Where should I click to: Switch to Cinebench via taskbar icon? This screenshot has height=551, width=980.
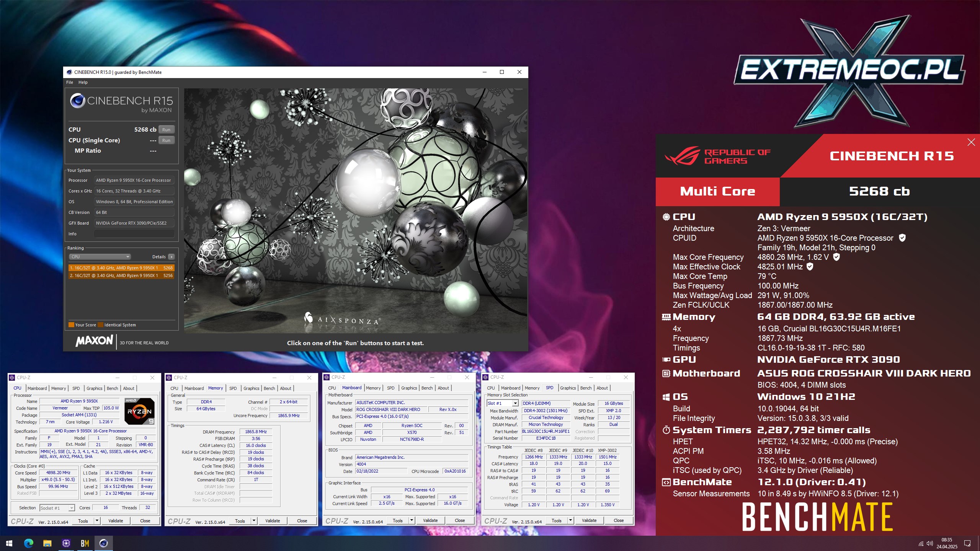coord(103,543)
